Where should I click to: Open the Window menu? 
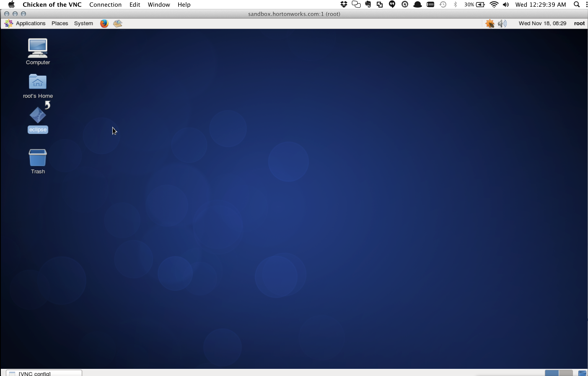[x=159, y=4]
